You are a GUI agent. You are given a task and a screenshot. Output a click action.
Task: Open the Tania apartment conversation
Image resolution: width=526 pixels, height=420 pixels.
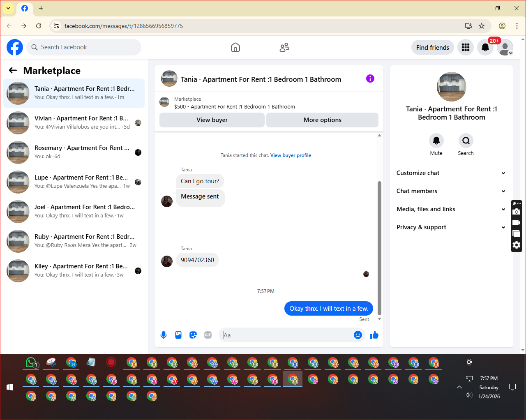(74, 93)
